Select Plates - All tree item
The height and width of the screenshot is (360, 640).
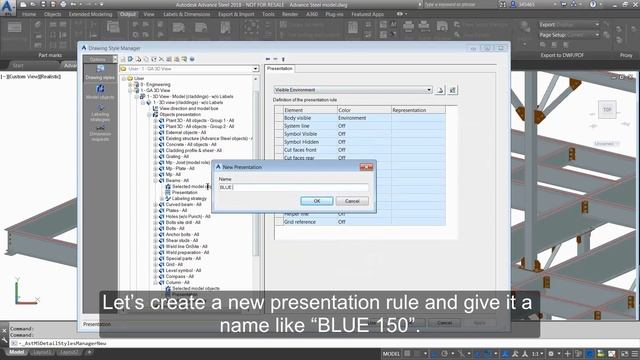tap(176, 211)
